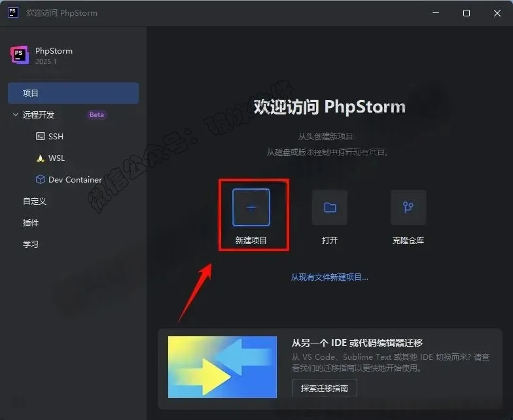The image size is (513, 420).
Task: Maximize the PhpStorm welcome window
Action: coord(467,13)
